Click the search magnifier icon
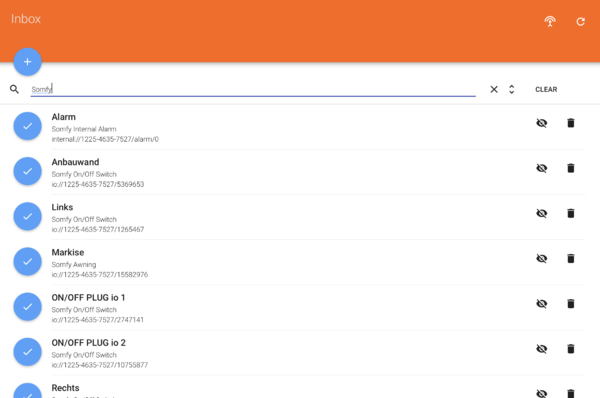600x398 pixels. pos(14,89)
